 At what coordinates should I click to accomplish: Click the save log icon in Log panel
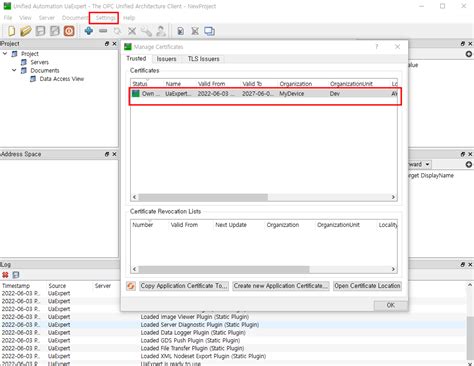pyautogui.click(x=16, y=275)
